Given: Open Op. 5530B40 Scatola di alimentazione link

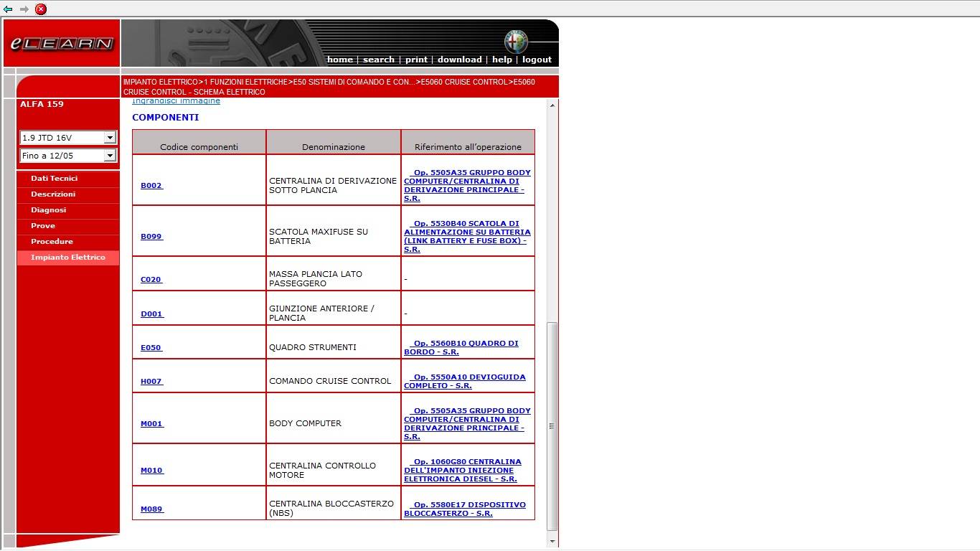Looking at the screenshot, I should click(467, 236).
